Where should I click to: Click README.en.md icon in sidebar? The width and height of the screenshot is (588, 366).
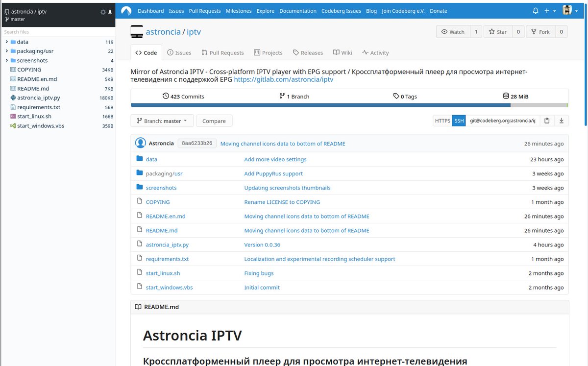click(x=13, y=79)
